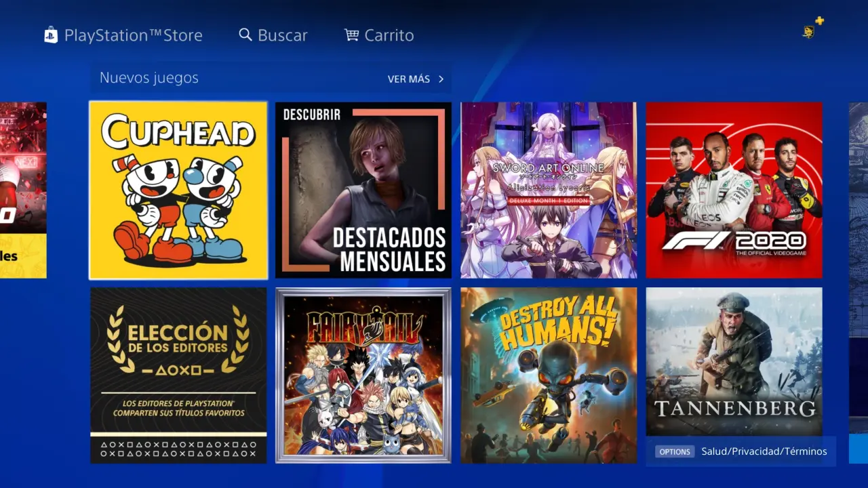868x488 pixels.
Task: Open the Destroy All Humans! tile
Action: point(549,375)
